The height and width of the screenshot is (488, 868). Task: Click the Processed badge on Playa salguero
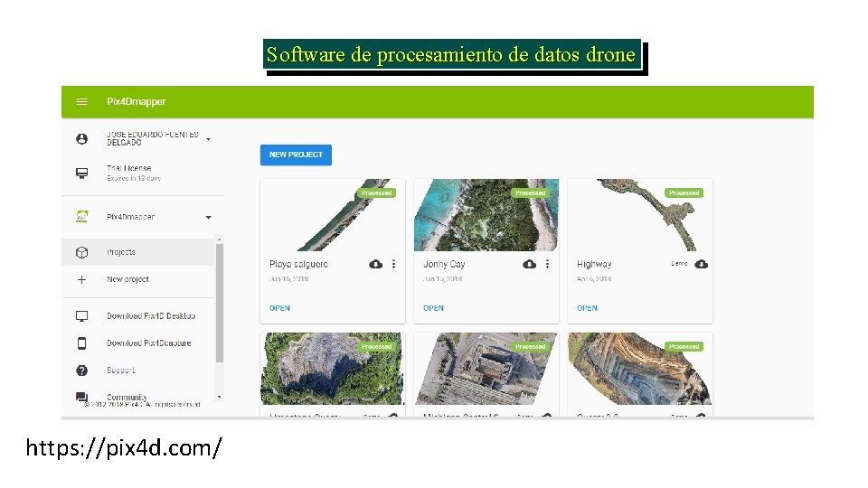point(376,193)
